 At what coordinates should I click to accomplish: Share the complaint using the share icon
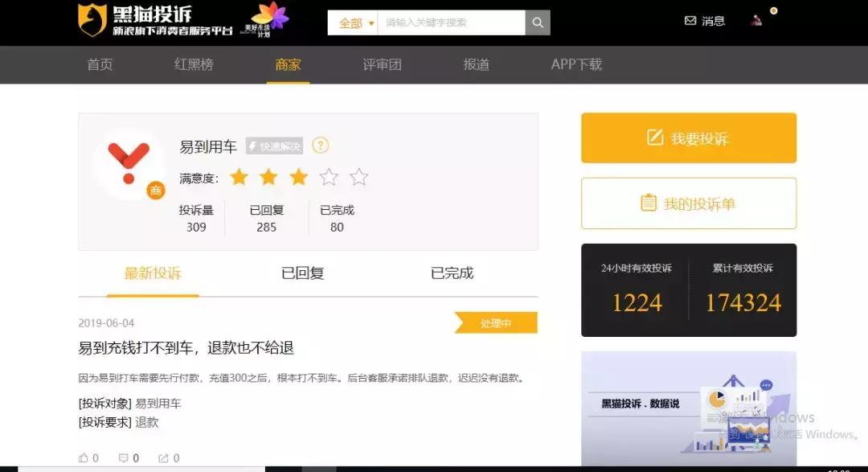pos(165,457)
